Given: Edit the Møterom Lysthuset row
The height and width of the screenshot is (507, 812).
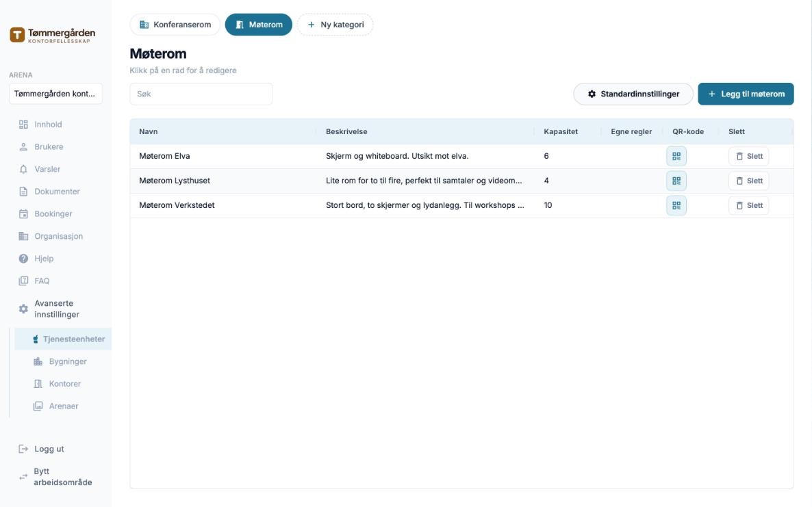Looking at the screenshot, I should (461, 181).
